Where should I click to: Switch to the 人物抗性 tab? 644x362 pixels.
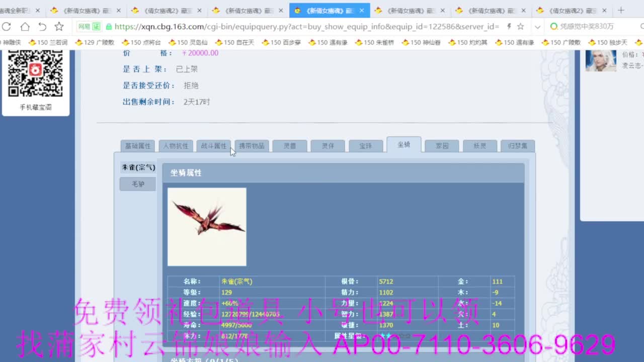(176, 146)
